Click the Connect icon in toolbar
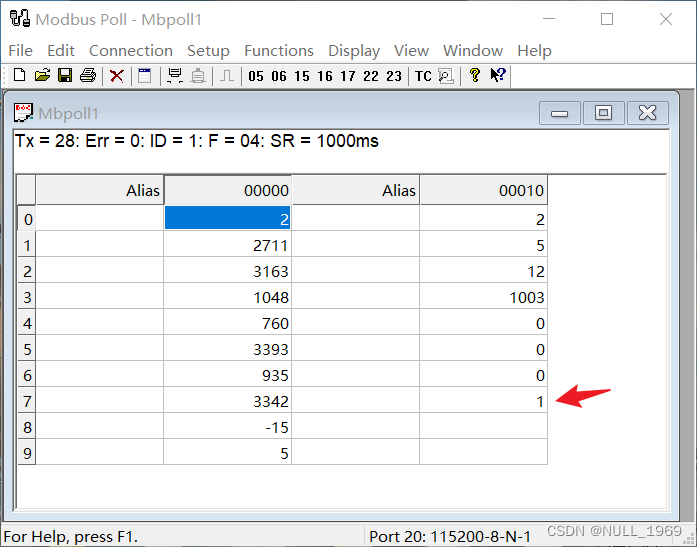 coord(175,76)
